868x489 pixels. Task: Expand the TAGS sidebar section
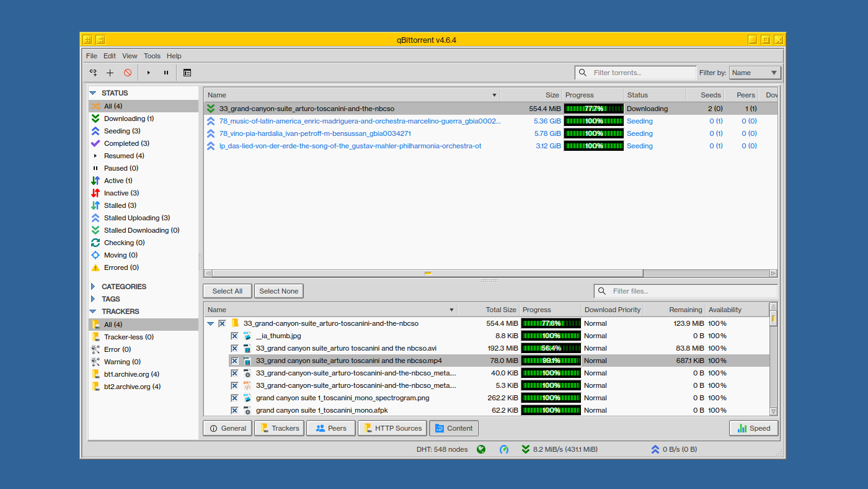click(93, 299)
